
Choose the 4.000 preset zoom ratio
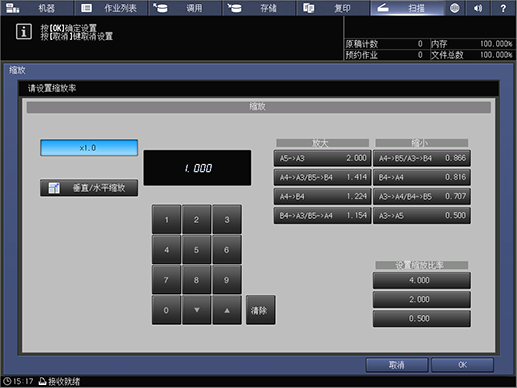422,280
